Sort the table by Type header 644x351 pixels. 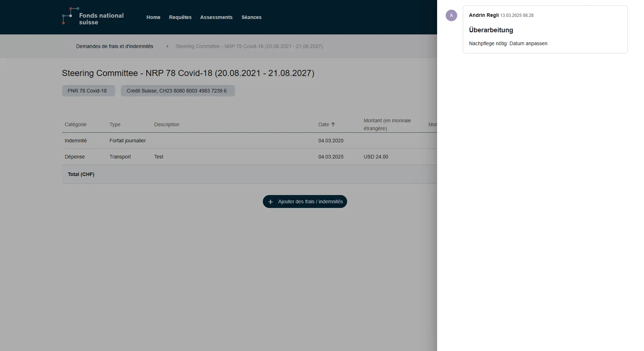tap(115, 124)
